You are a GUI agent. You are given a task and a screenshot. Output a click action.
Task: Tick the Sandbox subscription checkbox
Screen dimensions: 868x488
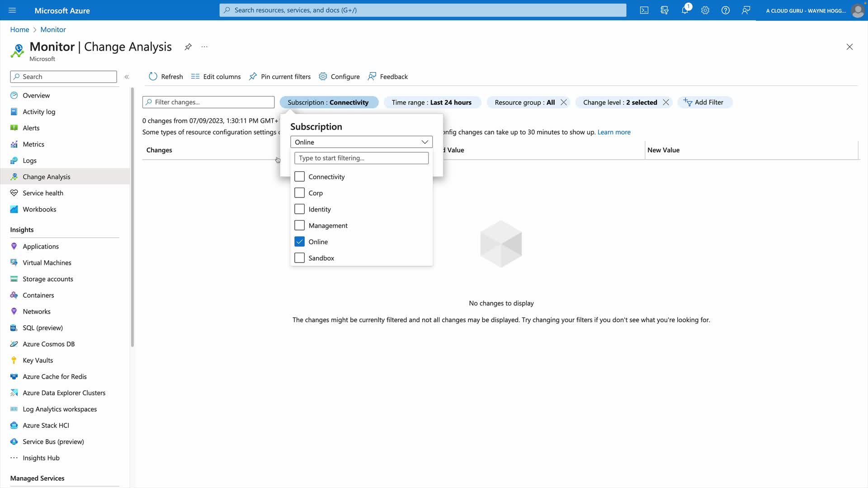(x=299, y=258)
